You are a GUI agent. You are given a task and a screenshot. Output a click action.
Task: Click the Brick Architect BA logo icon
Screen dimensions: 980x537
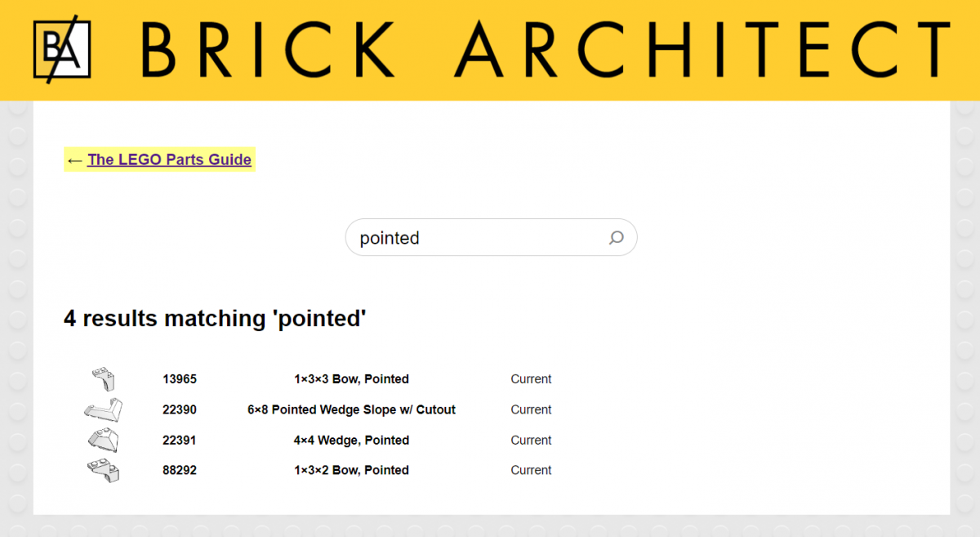point(61,50)
